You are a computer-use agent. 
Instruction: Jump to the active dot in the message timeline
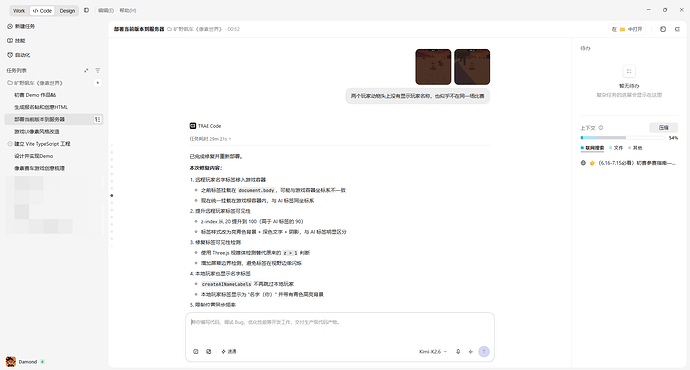[x=112, y=195]
